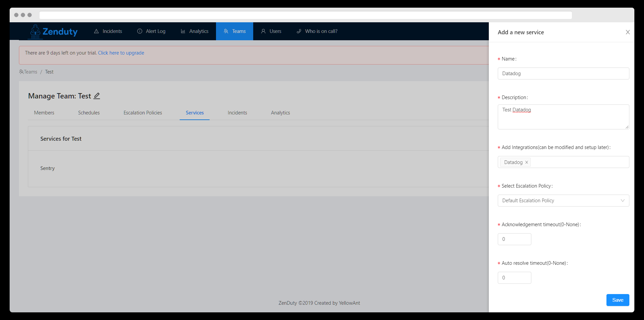Follow the Click here to upgrade link

pos(121,53)
